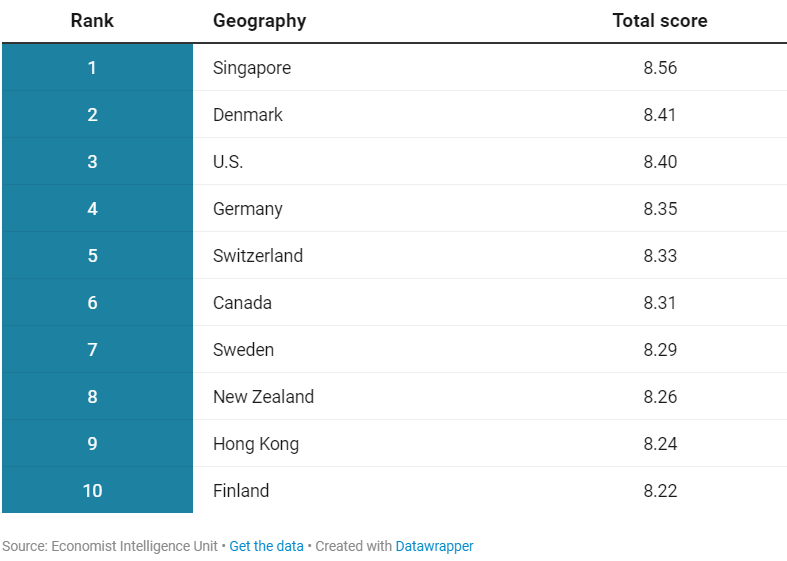The height and width of the screenshot is (561, 787).
Task: Click the U.S. country cell
Action: pyautogui.click(x=228, y=162)
